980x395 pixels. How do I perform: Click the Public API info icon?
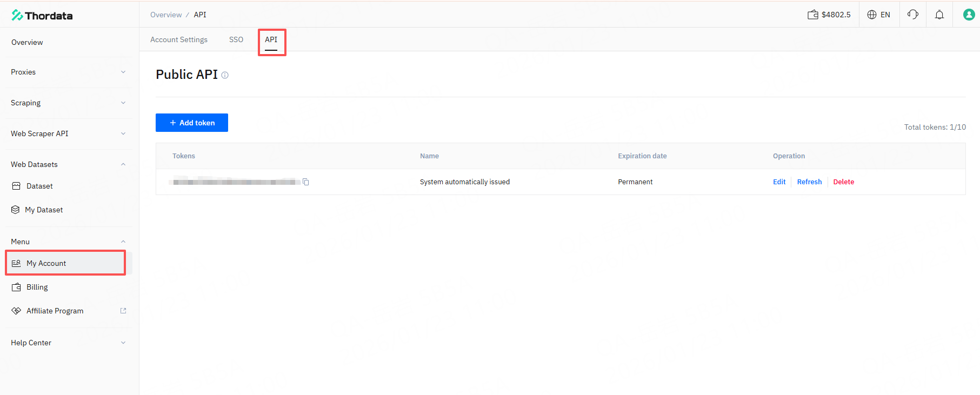(x=225, y=75)
